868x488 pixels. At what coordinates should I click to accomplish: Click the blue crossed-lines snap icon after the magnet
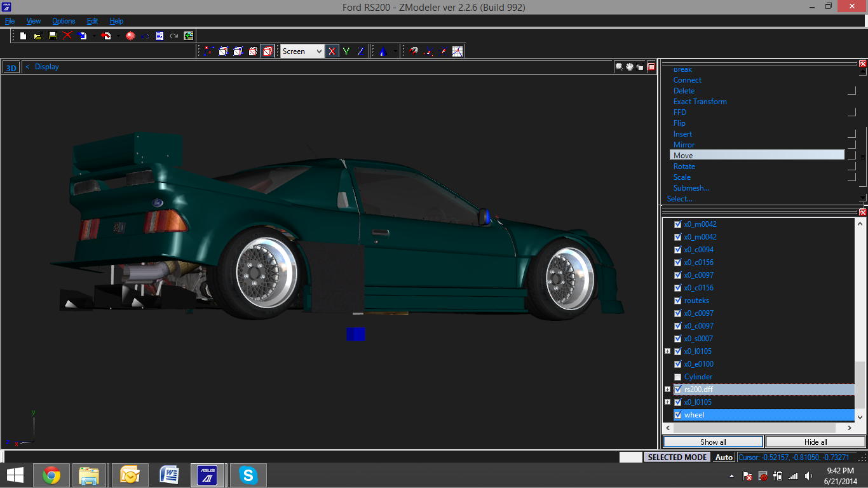(x=443, y=51)
